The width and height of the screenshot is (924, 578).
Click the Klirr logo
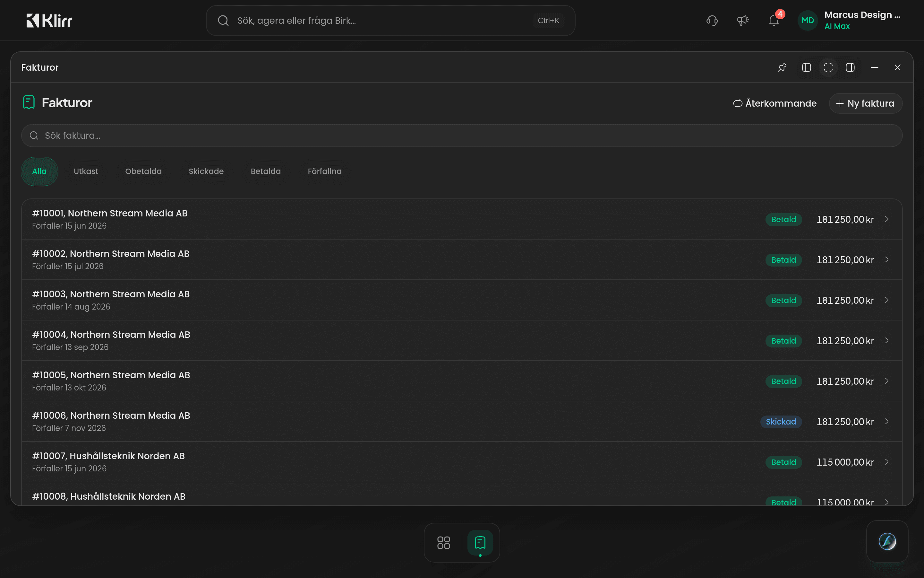click(x=49, y=20)
